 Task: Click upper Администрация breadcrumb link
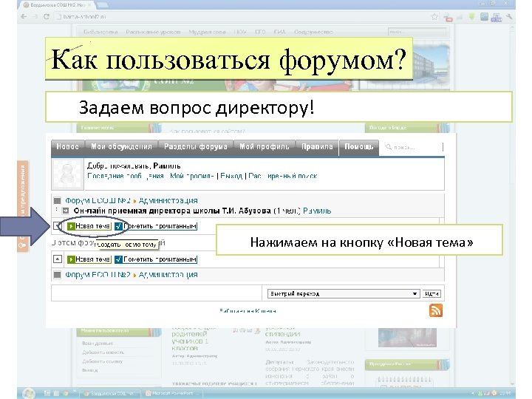pos(168,200)
